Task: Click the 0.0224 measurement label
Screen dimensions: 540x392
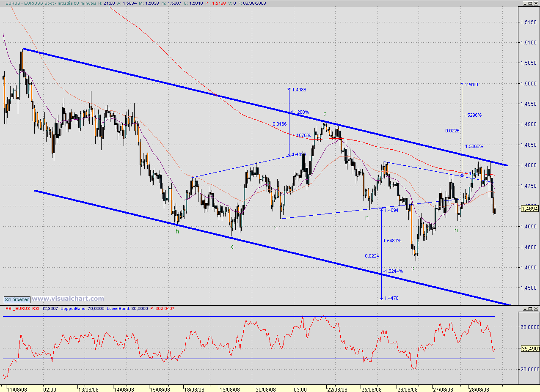Action: [372, 256]
